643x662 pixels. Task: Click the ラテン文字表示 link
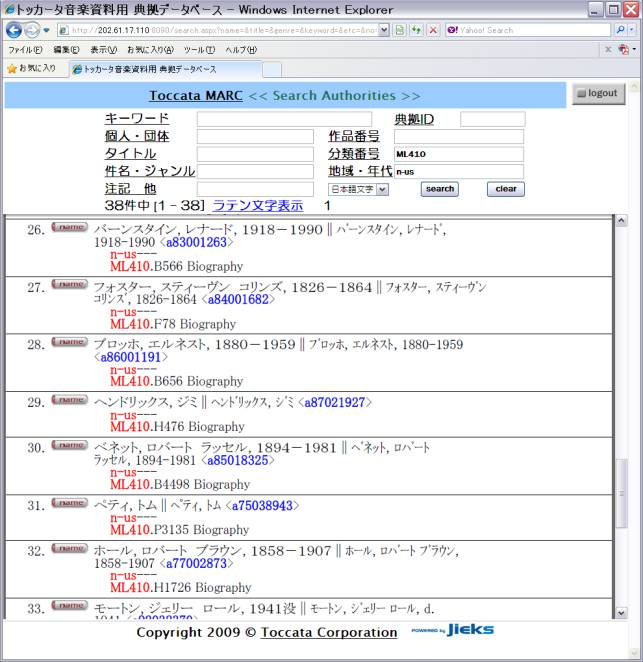click(258, 206)
